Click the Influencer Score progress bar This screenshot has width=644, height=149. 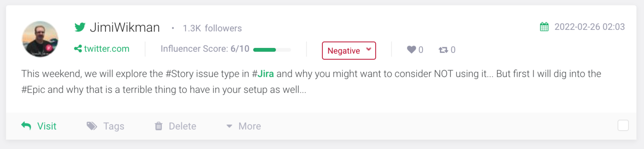click(272, 50)
